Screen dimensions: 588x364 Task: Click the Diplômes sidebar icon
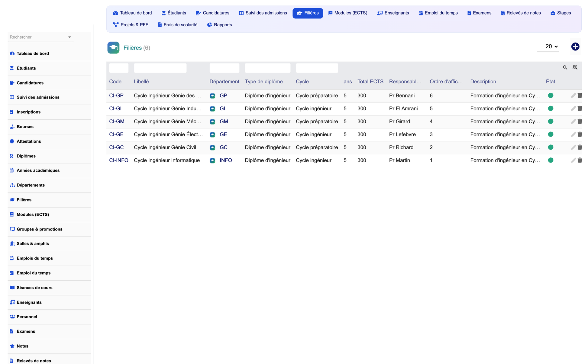click(12, 156)
